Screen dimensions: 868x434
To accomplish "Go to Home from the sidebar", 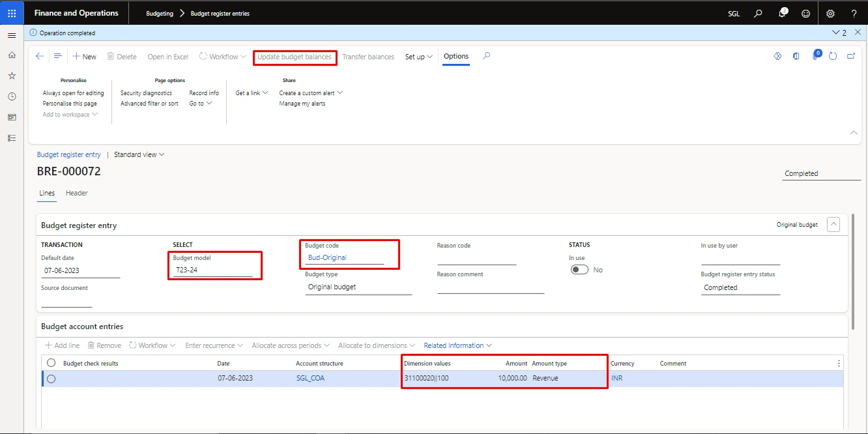I will (x=12, y=55).
